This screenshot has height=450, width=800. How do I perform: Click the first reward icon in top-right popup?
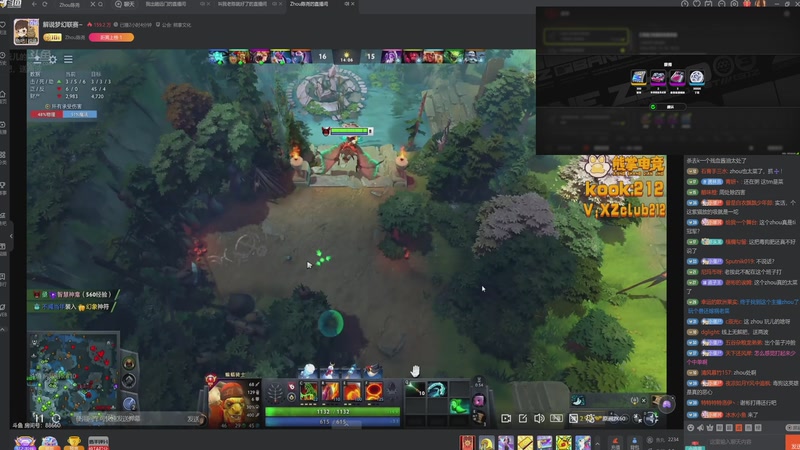638,78
